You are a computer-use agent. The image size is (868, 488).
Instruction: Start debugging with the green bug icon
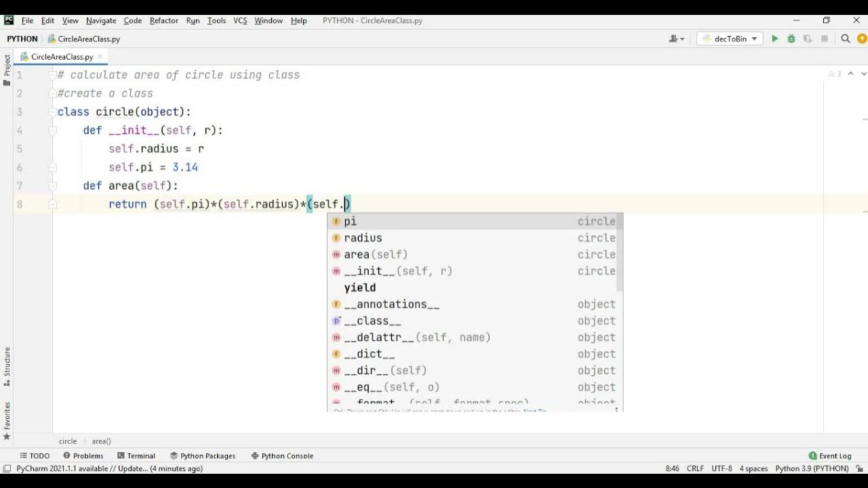click(791, 39)
